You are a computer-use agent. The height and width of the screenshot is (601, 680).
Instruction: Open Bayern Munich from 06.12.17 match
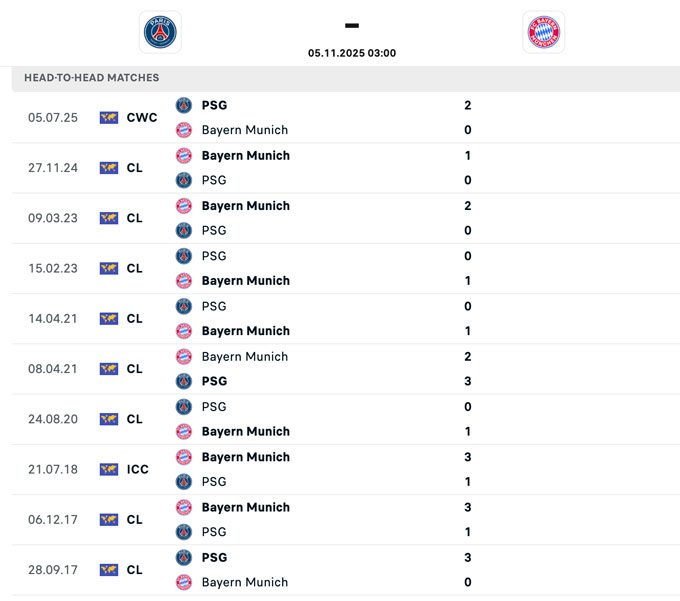[x=245, y=507]
